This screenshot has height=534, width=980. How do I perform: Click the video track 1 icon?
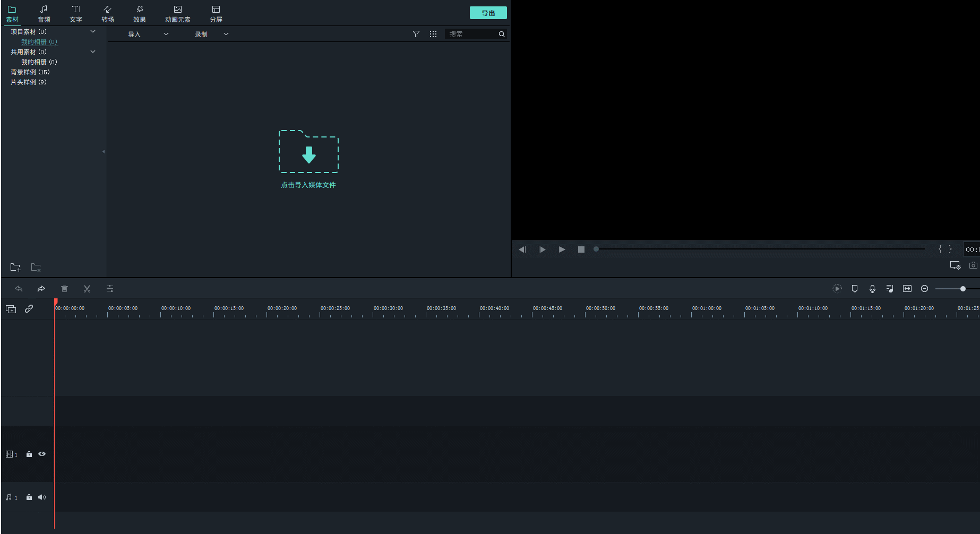9,454
